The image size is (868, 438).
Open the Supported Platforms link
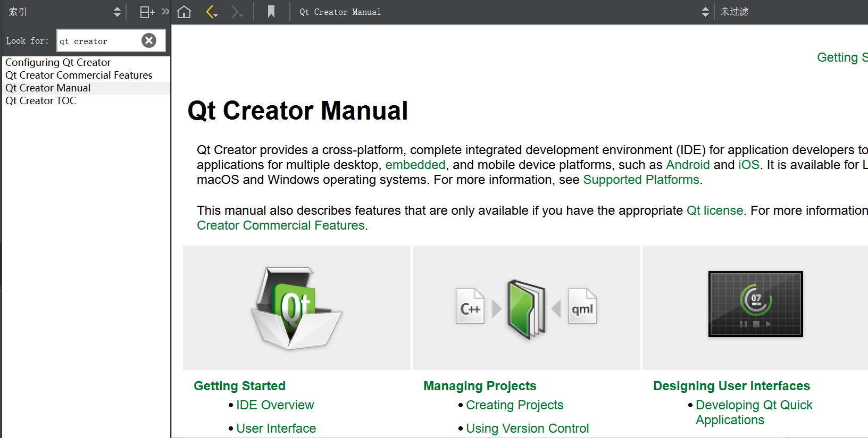pos(641,180)
